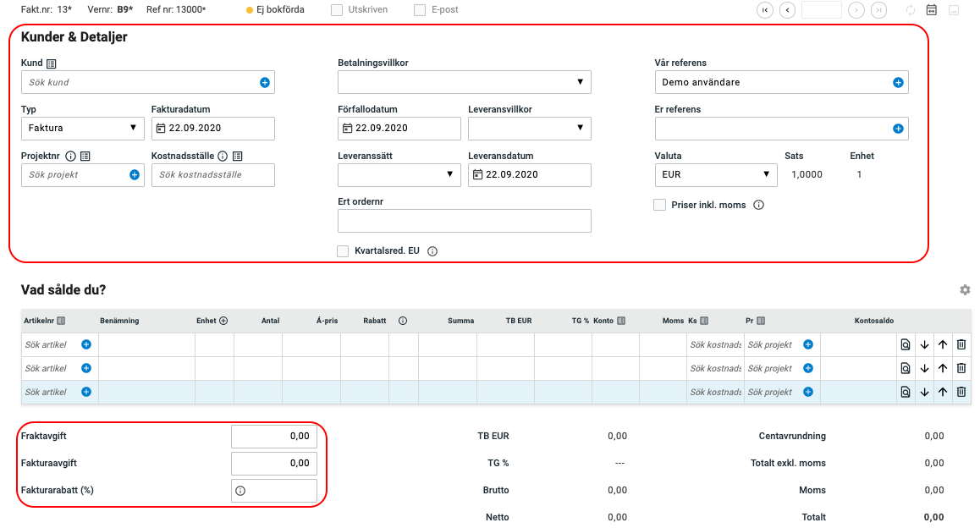
Task: Add new customer with plus in Kund field
Action: point(264,82)
